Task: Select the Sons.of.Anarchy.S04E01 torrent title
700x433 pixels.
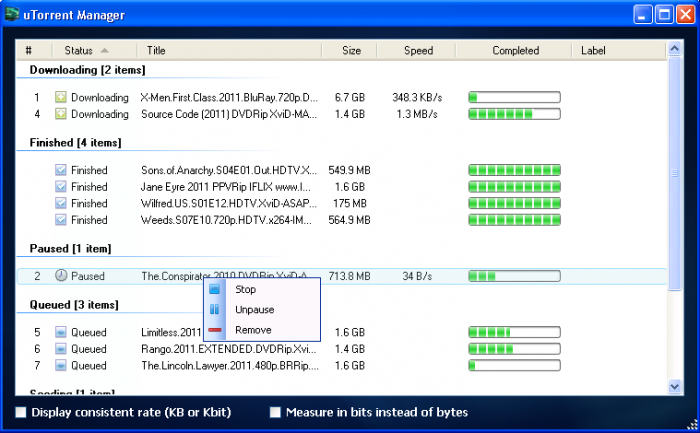Action: pyautogui.click(x=229, y=170)
